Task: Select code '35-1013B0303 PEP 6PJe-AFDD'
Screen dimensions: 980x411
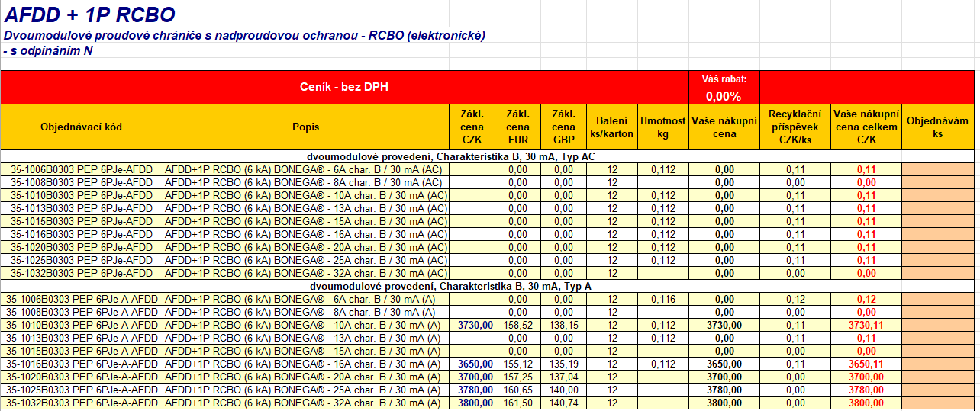Action: (x=82, y=208)
